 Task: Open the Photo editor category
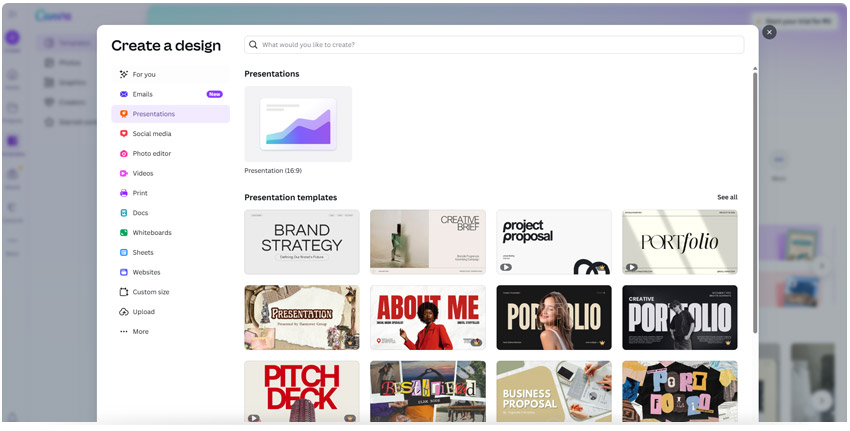click(171, 153)
